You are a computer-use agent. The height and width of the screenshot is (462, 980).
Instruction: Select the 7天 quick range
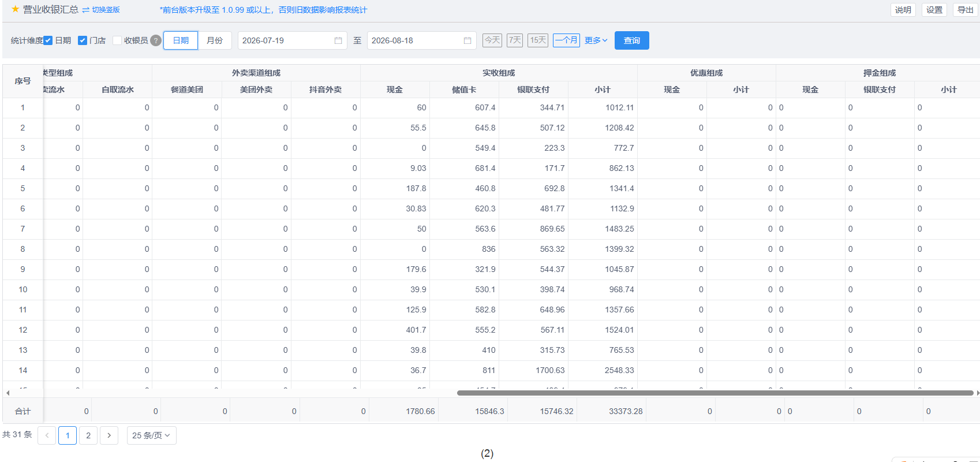point(515,40)
